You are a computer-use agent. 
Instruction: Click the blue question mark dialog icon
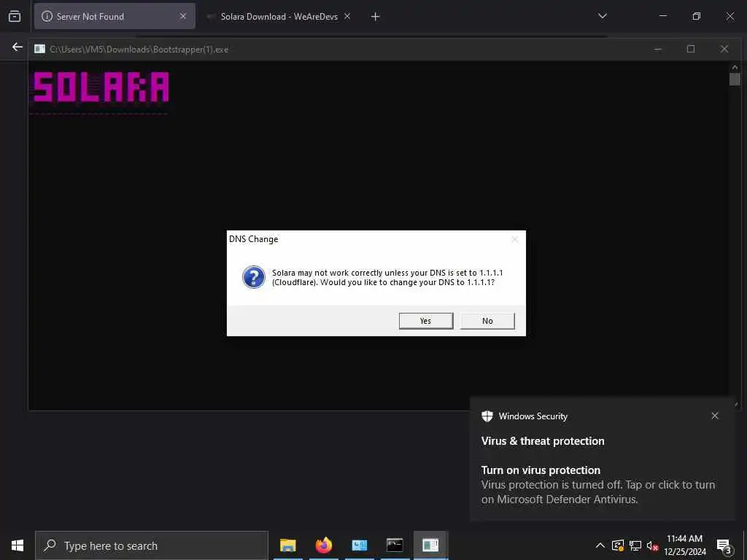point(253,277)
